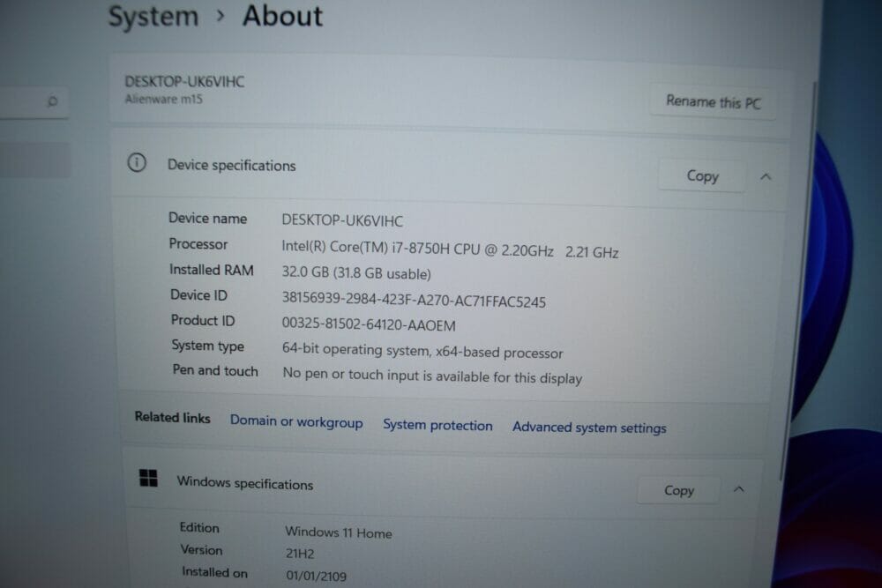Screen dimensions: 882x588
Task: Collapse the Device specifications section chevron
Action: 766,177
